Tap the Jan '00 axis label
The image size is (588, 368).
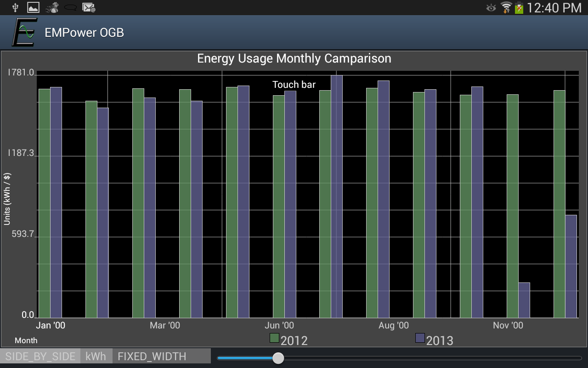[51, 326]
